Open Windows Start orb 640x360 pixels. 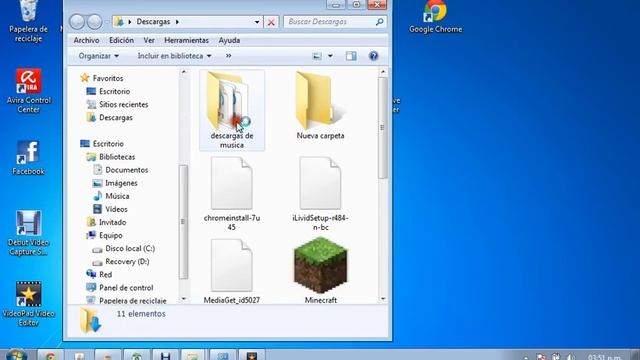[16, 354]
